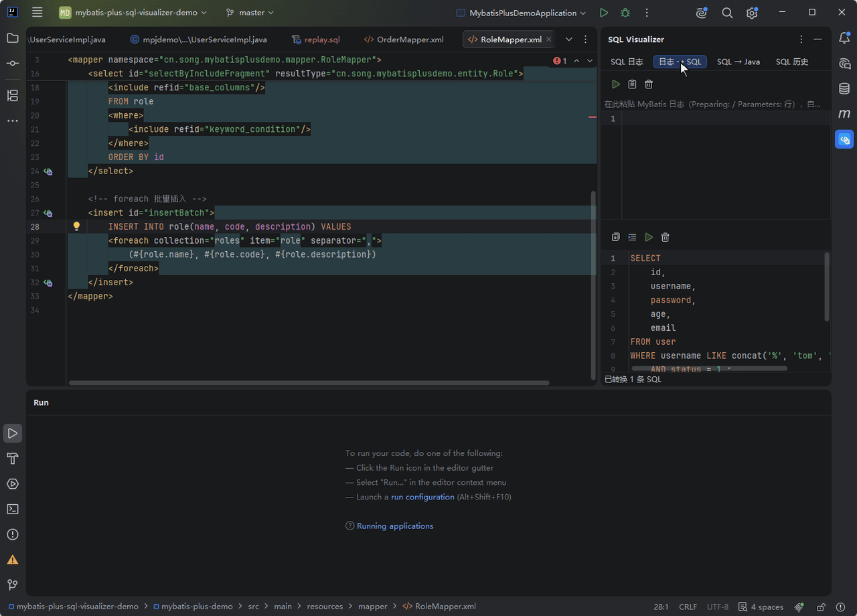Open the Running applications link
Image resolution: width=857 pixels, height=616 pixels.
point(395,526)
